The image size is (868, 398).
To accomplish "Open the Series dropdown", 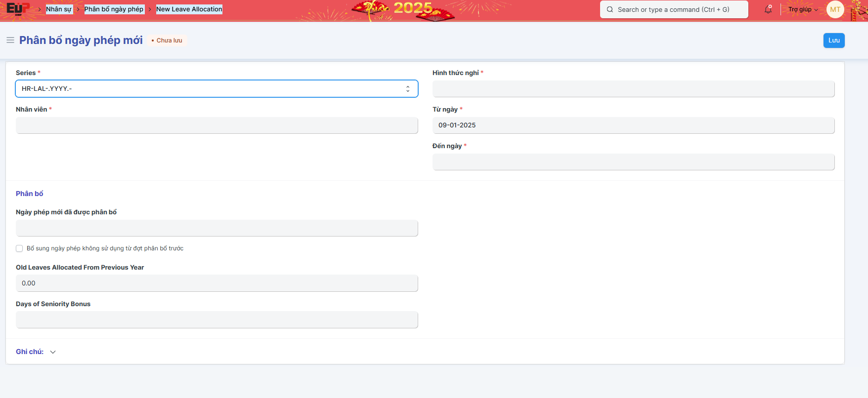I will pos(217,89).
